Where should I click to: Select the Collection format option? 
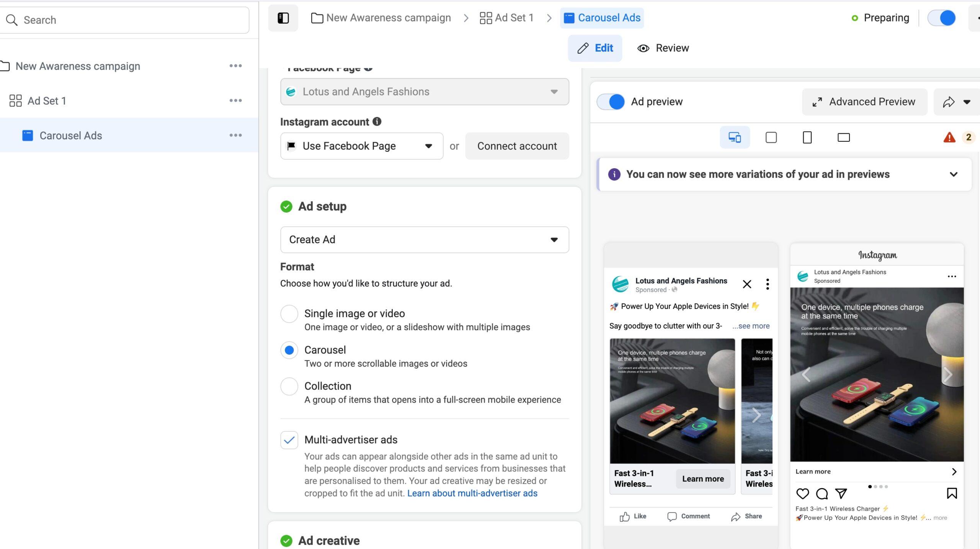(289, 386)
